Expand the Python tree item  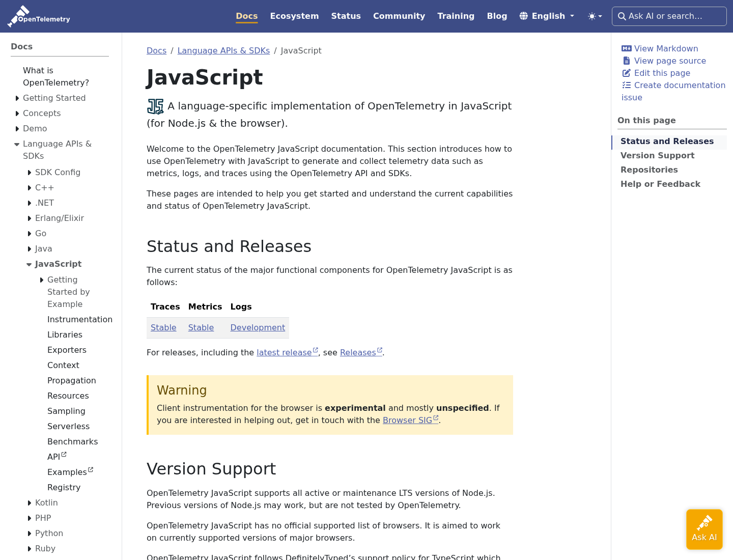(30, 534)
